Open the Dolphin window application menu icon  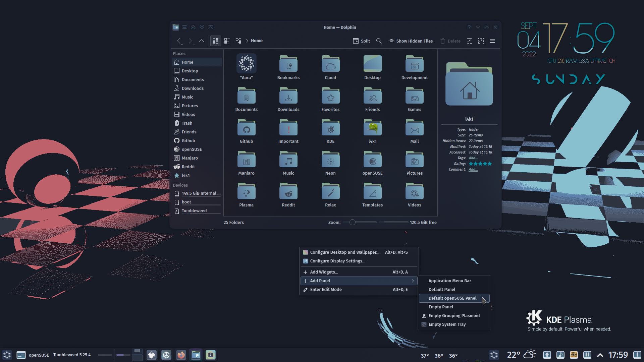tap(176, 27)
